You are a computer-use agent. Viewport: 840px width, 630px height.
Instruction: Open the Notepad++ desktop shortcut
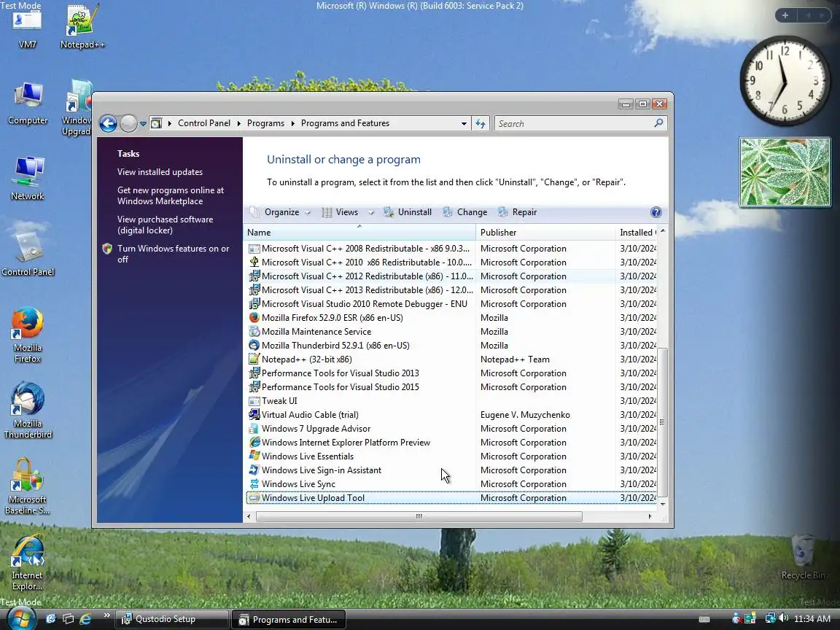82,27
